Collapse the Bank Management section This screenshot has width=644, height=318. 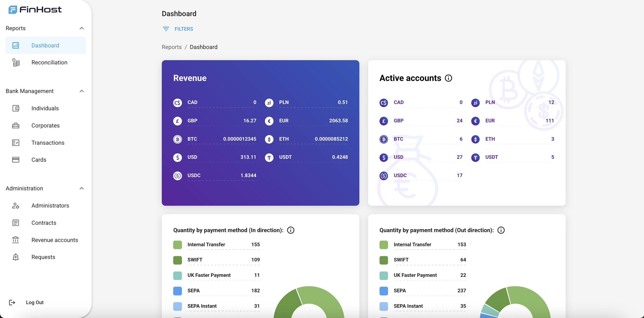(81, 91)
